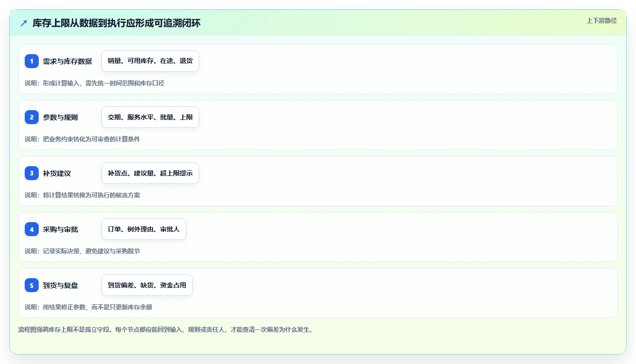This screenshot has width=636, height=364.
Task: Click the step 1 number badge
Action: tap(32, 61)
